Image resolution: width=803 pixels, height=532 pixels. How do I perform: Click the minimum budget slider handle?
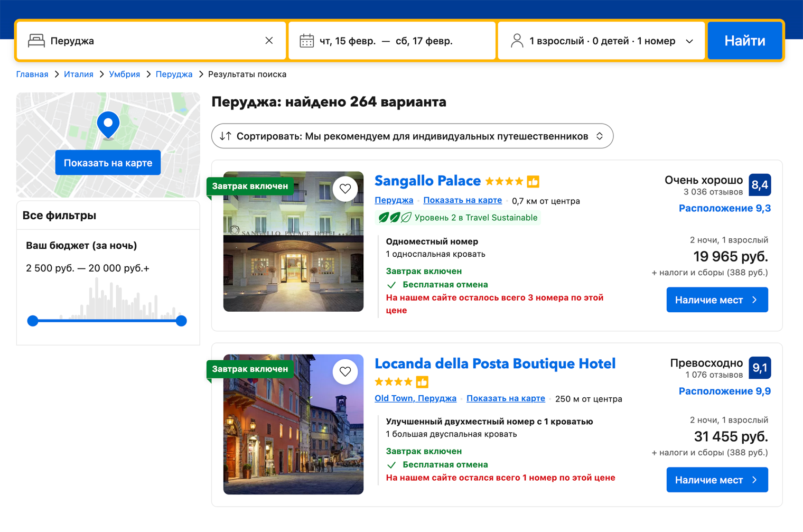(x=33, y=321)
